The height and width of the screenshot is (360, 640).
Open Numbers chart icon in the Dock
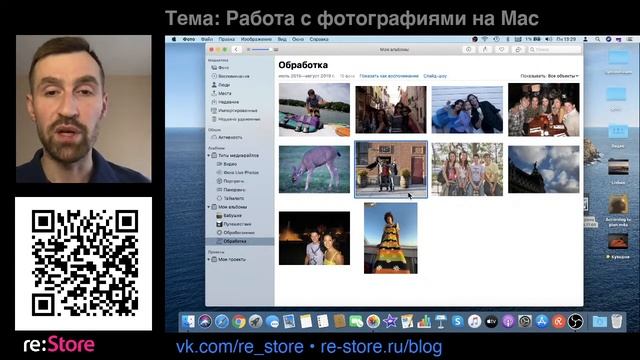click(x=424, y=322)
